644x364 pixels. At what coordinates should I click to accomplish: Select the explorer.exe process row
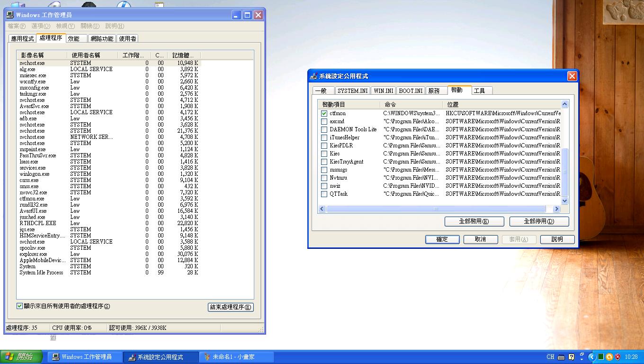109,254
